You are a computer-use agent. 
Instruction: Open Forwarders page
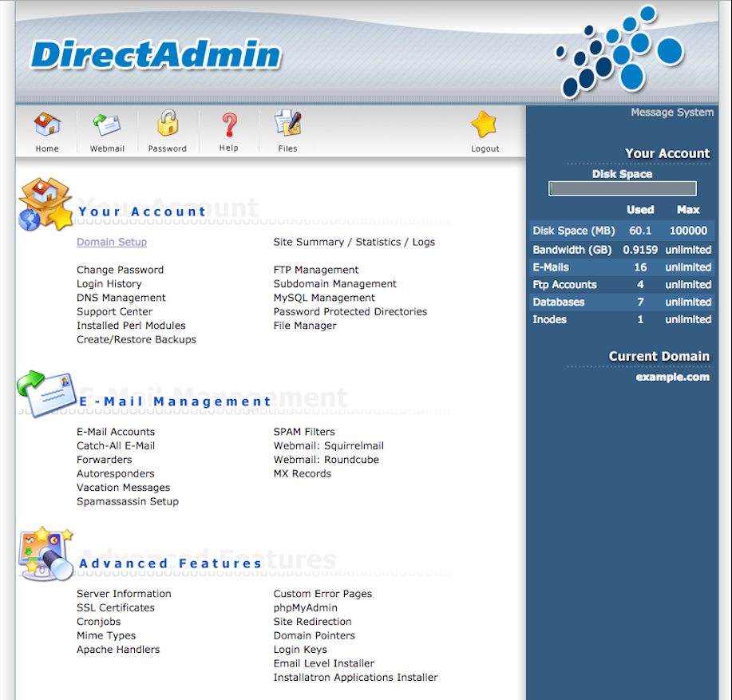(x=104, y=460)
